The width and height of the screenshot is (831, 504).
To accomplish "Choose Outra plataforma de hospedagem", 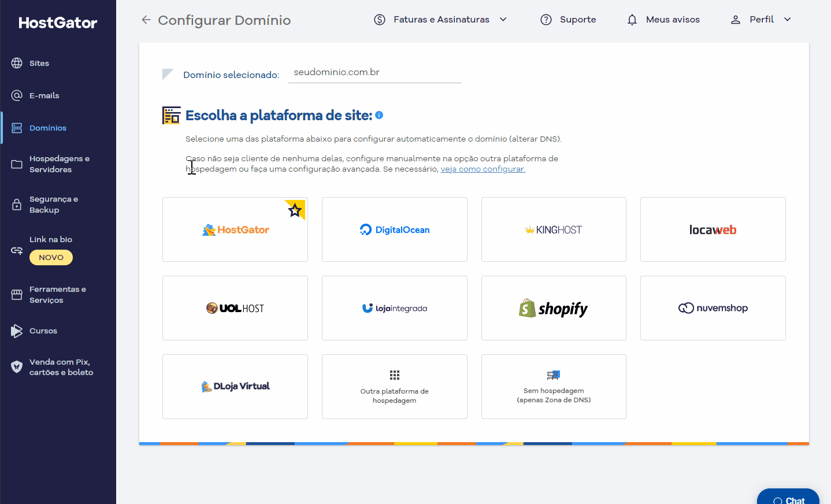I will coord(395,387).
